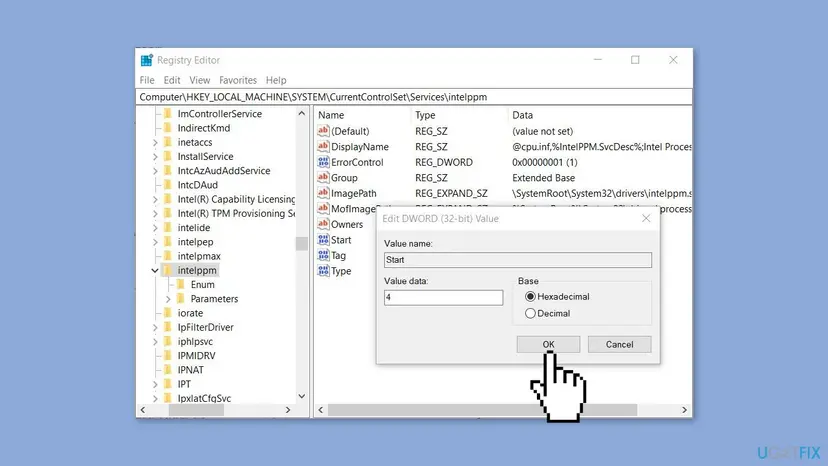
Task: Click the IPMIDRV folder icon
Action: pos(168,356)
